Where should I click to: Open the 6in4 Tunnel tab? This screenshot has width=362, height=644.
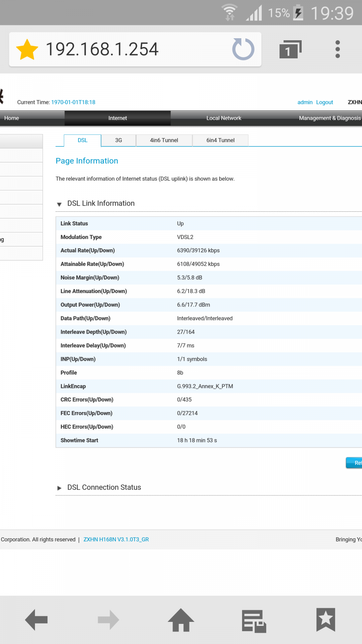click(220, 140)
